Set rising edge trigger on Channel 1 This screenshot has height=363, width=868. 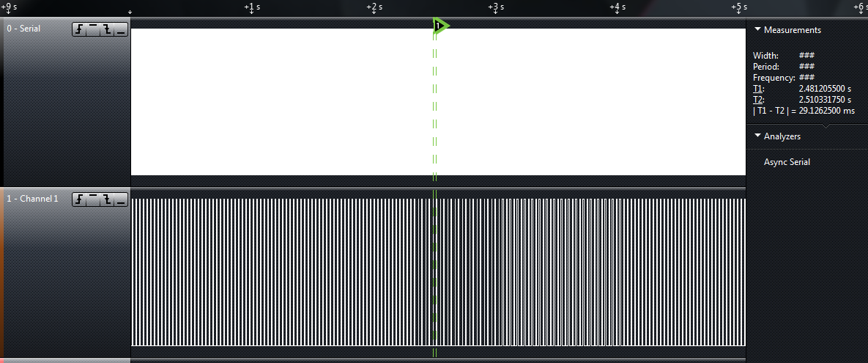point(79,199)
